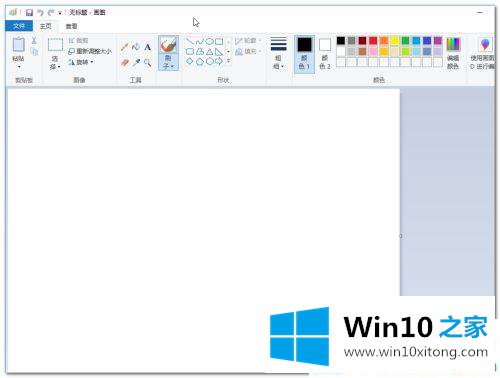Image resolution: width=500 pixels, height=378 pixels.
Task: Open the shape Fill dropdown
Action: 248,52
